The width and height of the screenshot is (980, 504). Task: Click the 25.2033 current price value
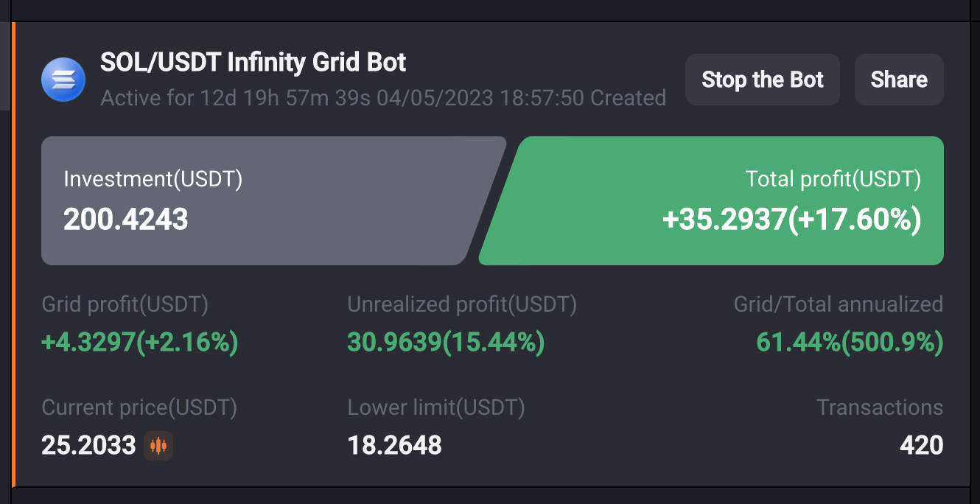tap(89, 445)
